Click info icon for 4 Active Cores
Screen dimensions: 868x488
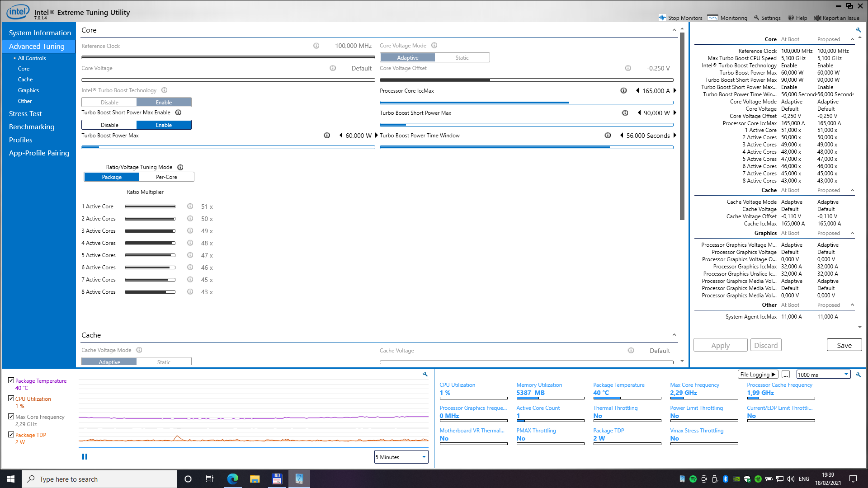point(190,243)
